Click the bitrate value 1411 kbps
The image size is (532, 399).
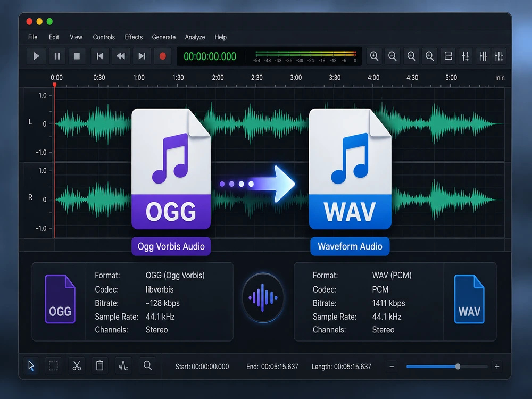pos(388,303)
